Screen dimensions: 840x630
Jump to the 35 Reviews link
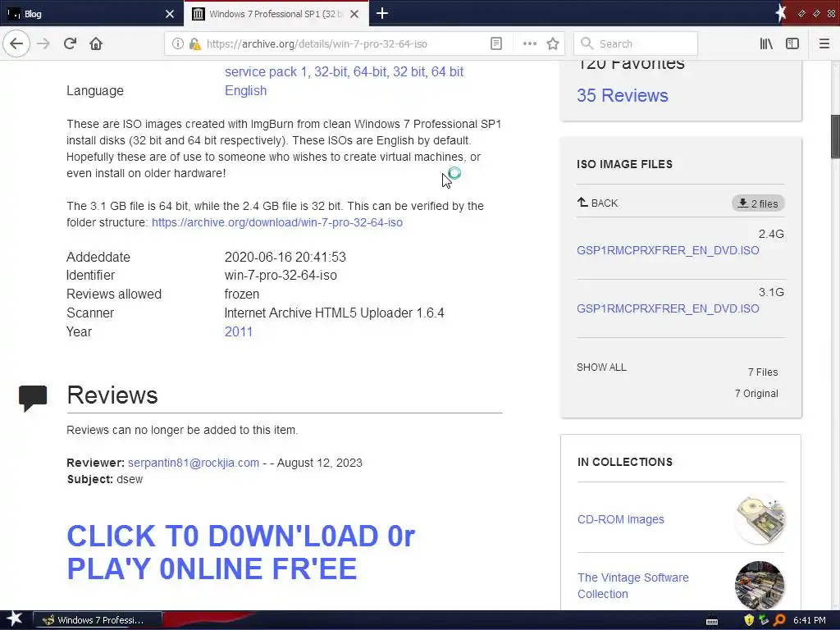point(622,95)
